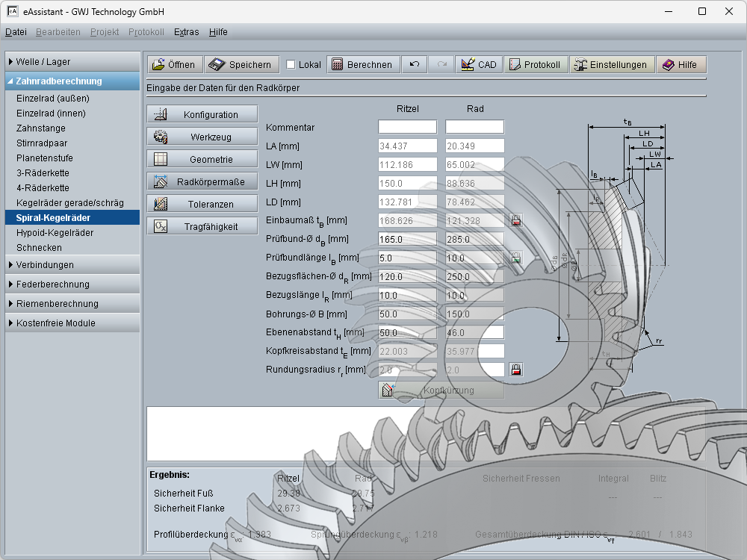This screenshot has height=560, width=747.
Task: Expand the Welle / Lager section
Action: point(72,62)
